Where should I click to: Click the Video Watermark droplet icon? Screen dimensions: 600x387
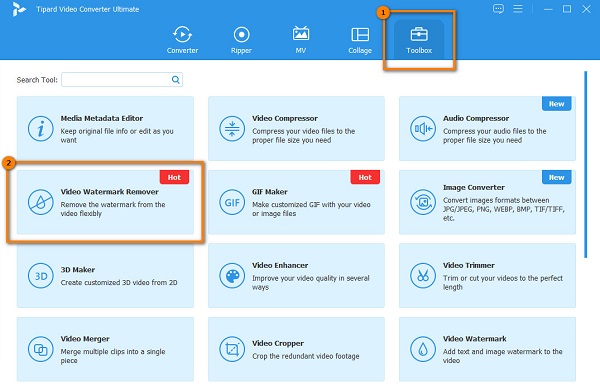pyautogui.click(x=423, y=349)
